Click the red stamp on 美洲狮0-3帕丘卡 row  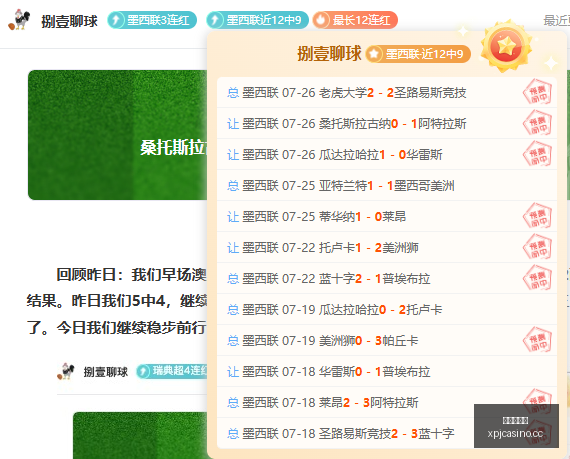pyautogui.click(x=537, y=340)
